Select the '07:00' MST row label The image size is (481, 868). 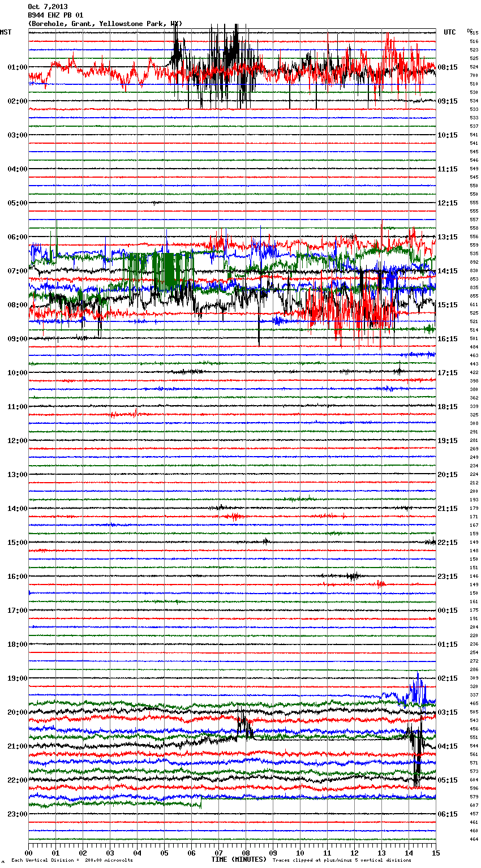[17, 271]
